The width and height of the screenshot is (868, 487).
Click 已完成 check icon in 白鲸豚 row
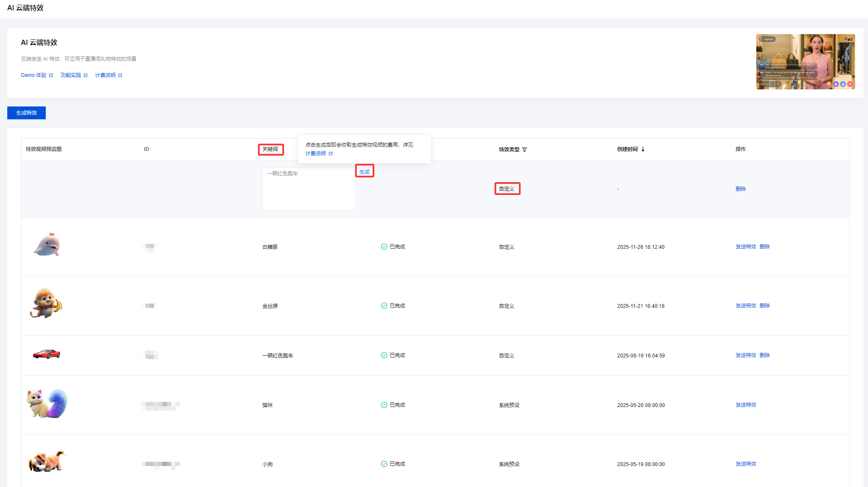(384, 247)
